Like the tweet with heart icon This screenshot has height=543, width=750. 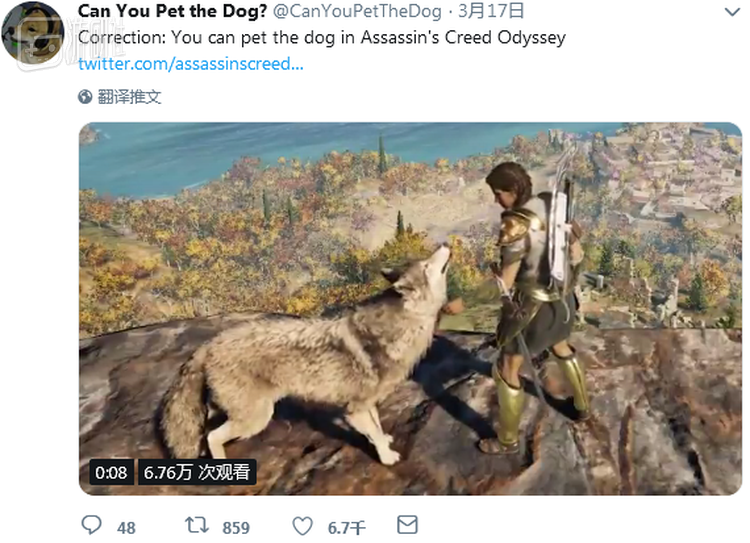pyautogui.click(x=303, y=526)
